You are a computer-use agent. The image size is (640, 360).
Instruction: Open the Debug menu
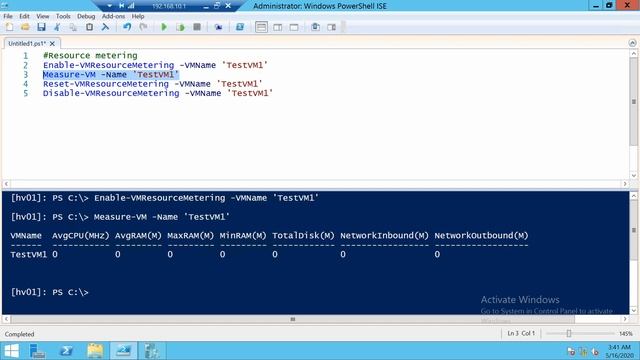pyautogui.click(x=86, y=16)
